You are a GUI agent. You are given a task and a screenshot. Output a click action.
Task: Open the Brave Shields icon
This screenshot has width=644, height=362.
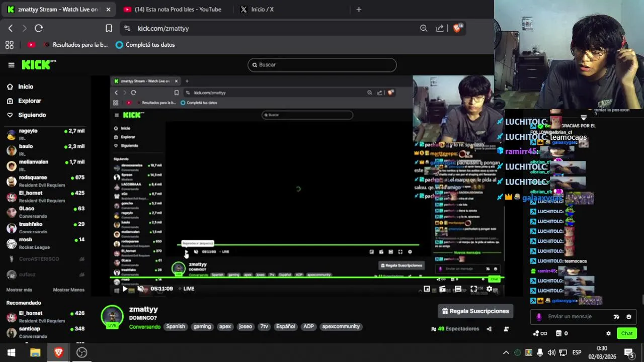(x=457, y=28)
